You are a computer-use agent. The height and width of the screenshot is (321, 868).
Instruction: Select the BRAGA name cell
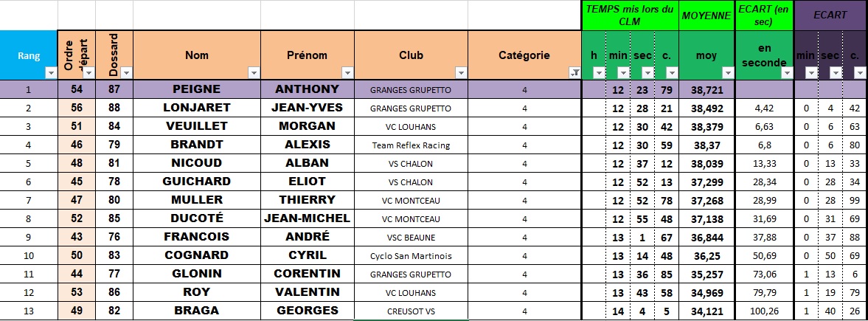pos(196,311)
